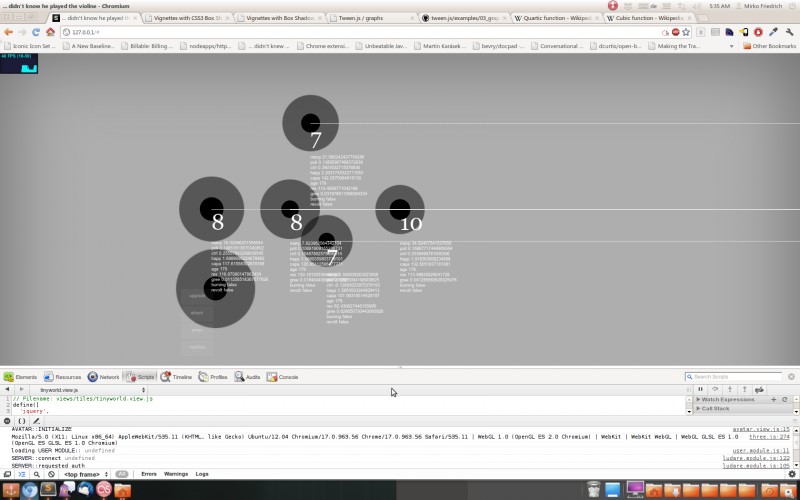
Task: Click the step over debugger button
Action: [715, 390]
